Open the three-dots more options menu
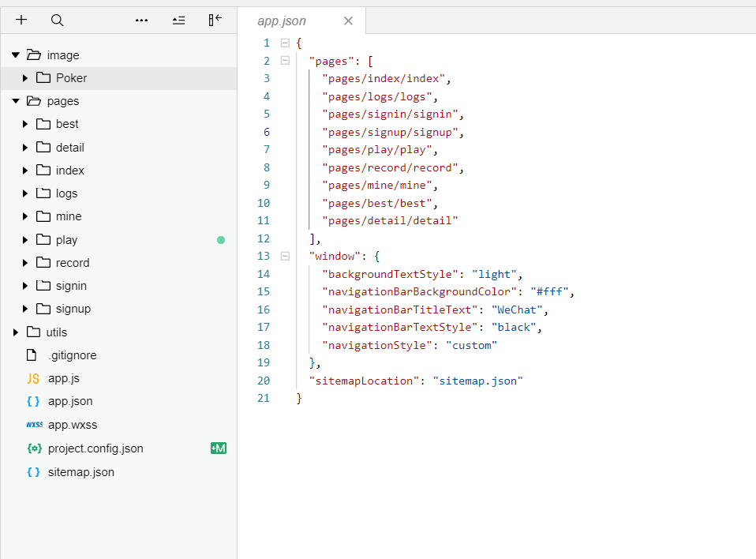The image size is (756, 559). tap(141, 21)
